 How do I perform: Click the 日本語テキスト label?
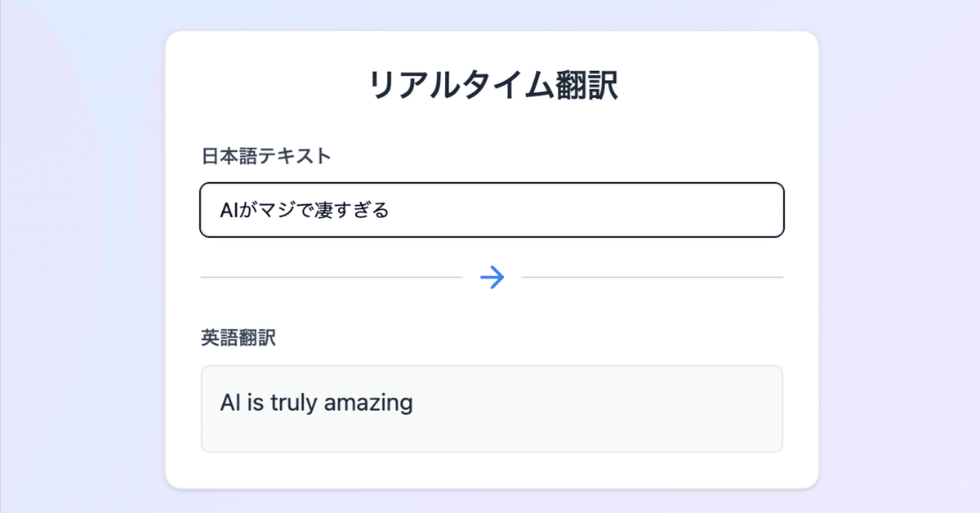pyautogui.click(x=266, y=155)
